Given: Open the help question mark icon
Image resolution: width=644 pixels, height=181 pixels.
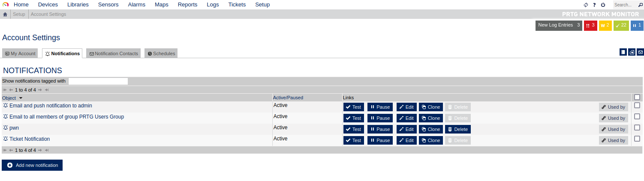Looking at the screenshot, I should (594, 5).
